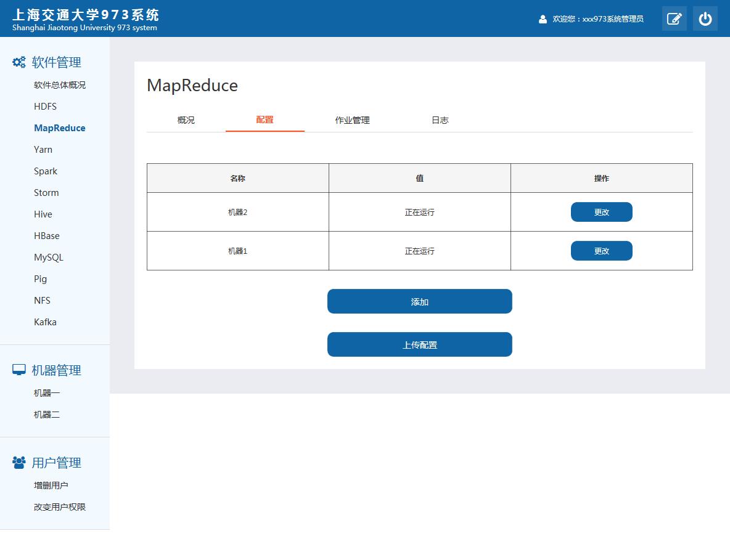Click 改变用户权限 sidebar link
This screenshot has height=560, width=730.
(60, 507)
